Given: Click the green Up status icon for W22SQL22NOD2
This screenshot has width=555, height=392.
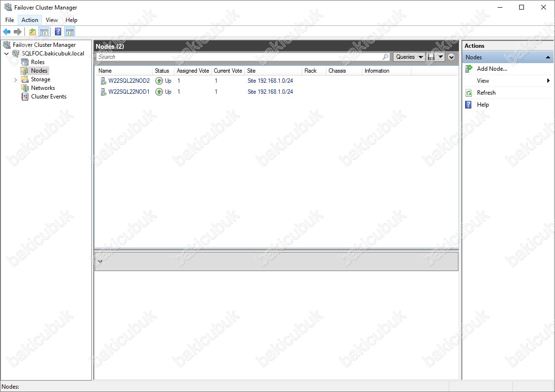Looking at the screenshot, I should (159, 81).
